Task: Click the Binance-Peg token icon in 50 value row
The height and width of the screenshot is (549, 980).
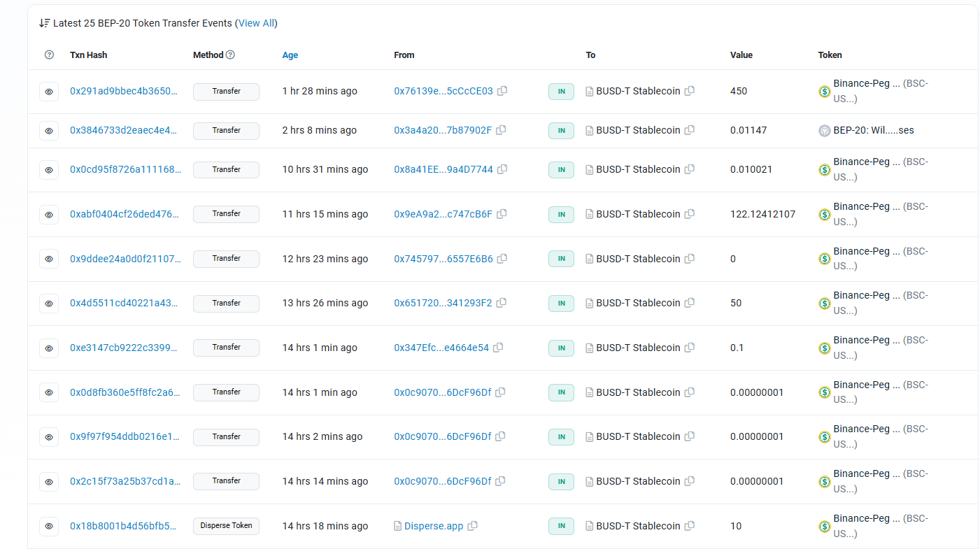Action: [x=825, y=304]
